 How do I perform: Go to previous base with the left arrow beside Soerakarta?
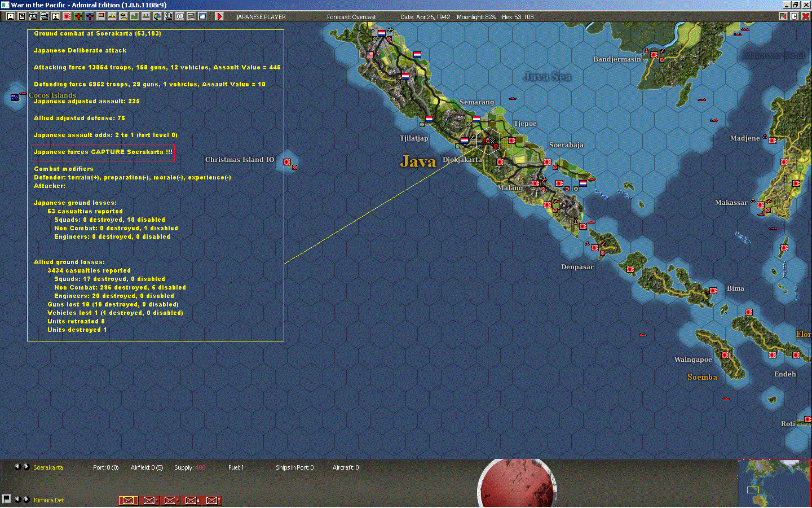[x=17, y=467]
